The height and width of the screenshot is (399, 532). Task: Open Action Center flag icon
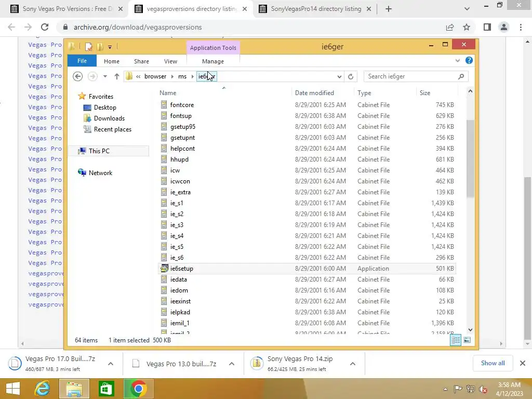click(458, 389)
